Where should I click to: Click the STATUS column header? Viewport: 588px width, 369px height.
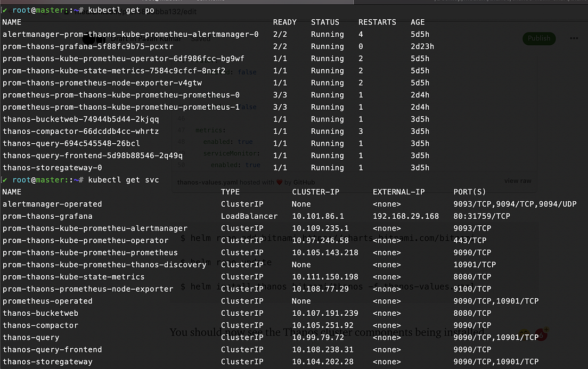point(325,22)
